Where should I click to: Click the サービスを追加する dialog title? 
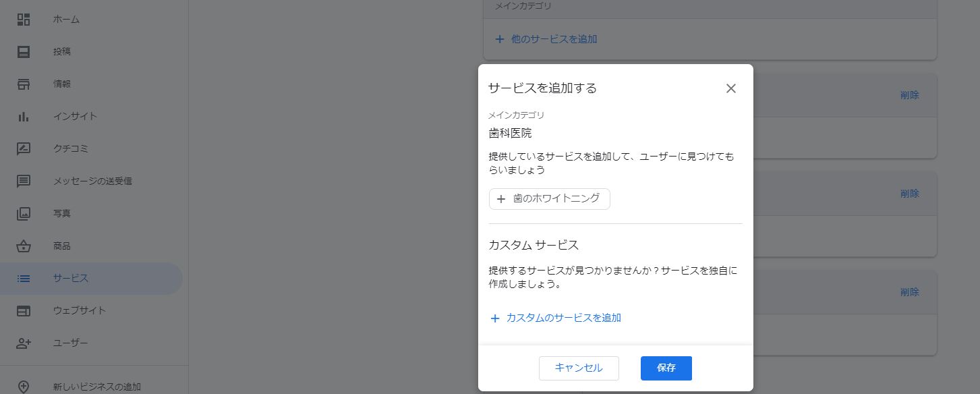point(543,88)
